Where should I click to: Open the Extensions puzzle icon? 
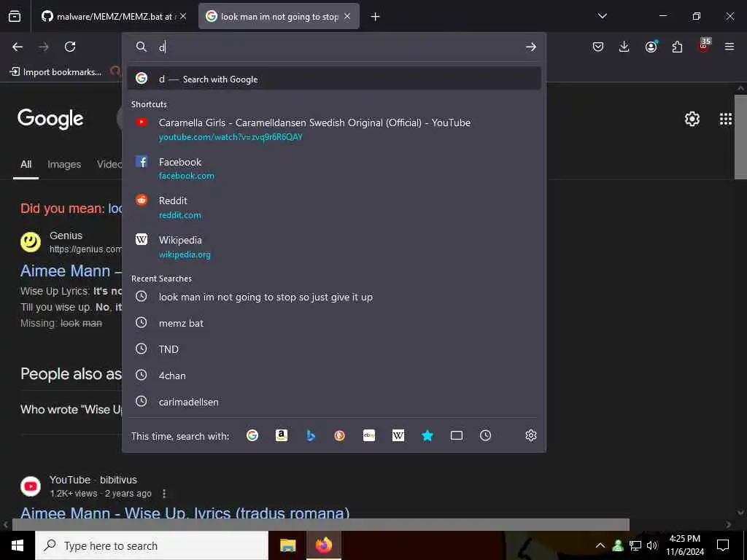click(677, 47)
